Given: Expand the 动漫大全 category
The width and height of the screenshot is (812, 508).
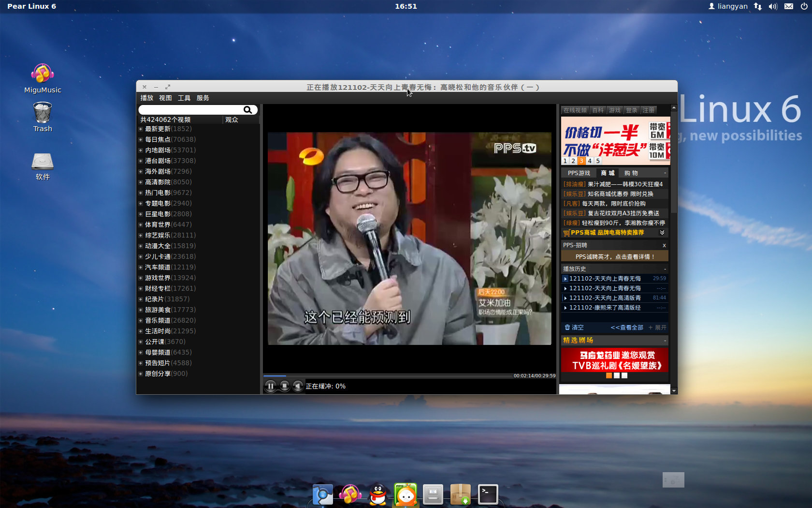Looking at the screenshot, I should (x=141, y=246).
